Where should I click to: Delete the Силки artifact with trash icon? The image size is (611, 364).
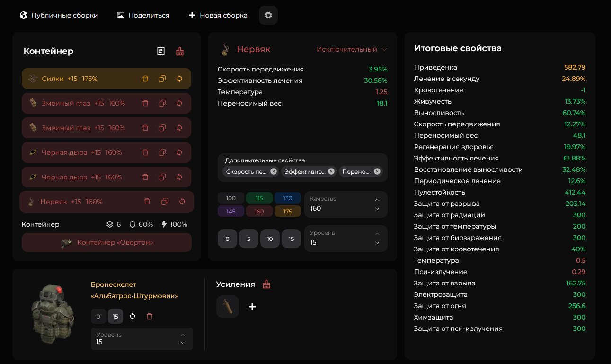(145, 79)
